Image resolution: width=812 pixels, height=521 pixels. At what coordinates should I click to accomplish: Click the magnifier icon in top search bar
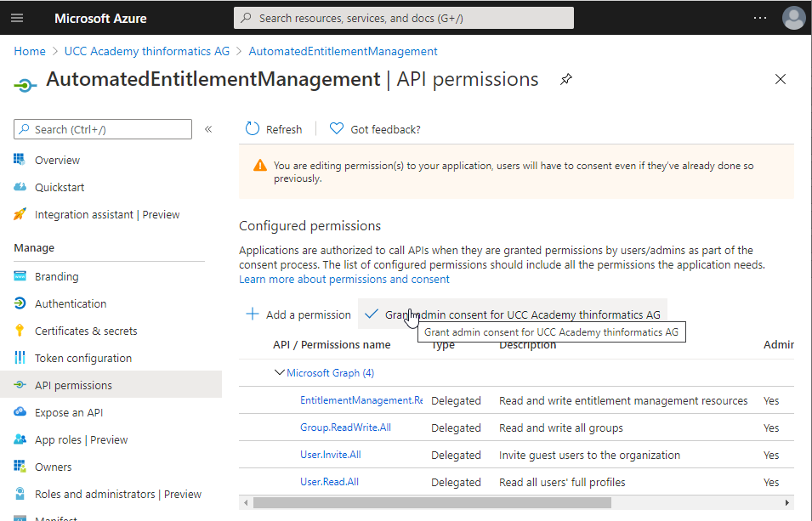(x=247, y=18)
